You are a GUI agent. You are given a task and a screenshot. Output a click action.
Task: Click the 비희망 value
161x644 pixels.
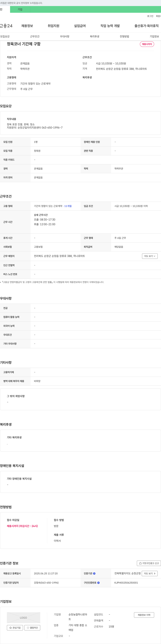[x=37, y=381]
